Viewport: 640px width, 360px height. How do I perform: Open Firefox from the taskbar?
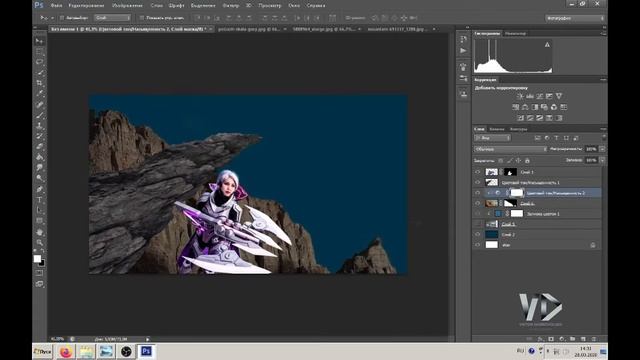(x=66, y=351)
